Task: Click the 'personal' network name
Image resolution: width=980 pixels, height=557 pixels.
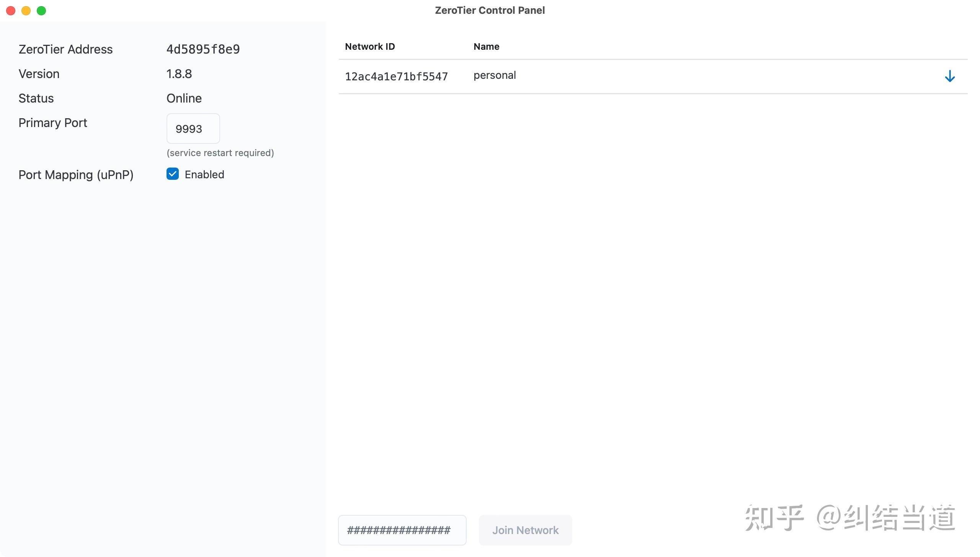Action: pyautogui.click(x=495, y=75)
